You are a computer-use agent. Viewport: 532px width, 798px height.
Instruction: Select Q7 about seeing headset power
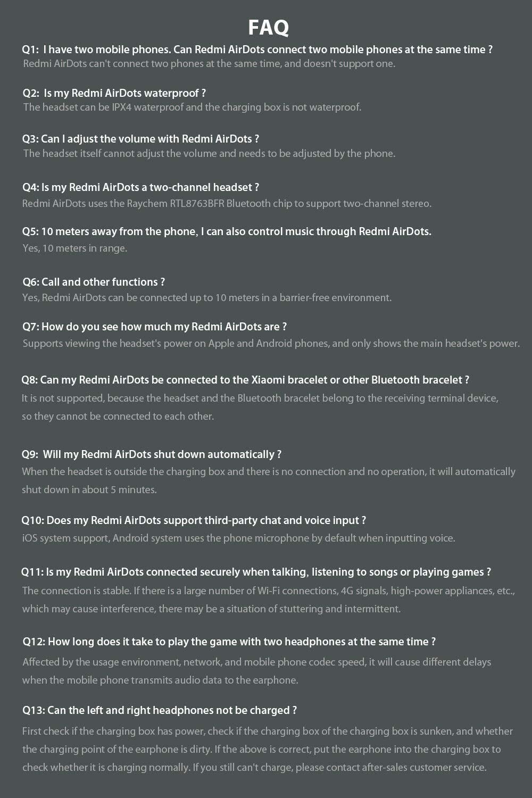(155, 327)
